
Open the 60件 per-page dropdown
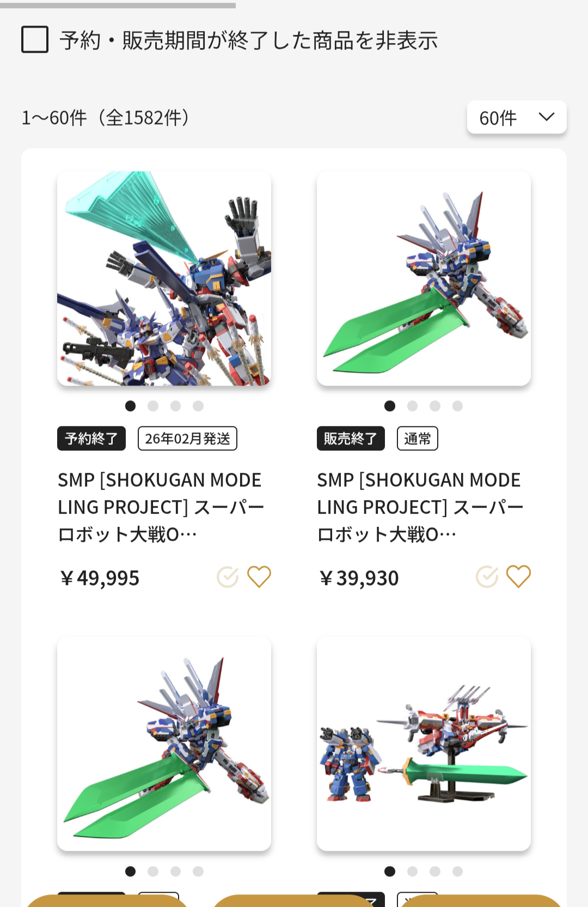pyautogui.click(x=517, y=117)
